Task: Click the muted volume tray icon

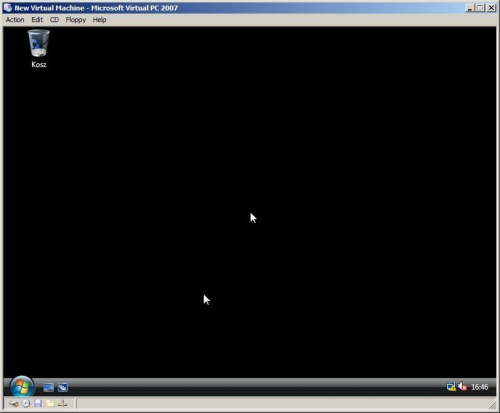Action: [x=462, y=387]
